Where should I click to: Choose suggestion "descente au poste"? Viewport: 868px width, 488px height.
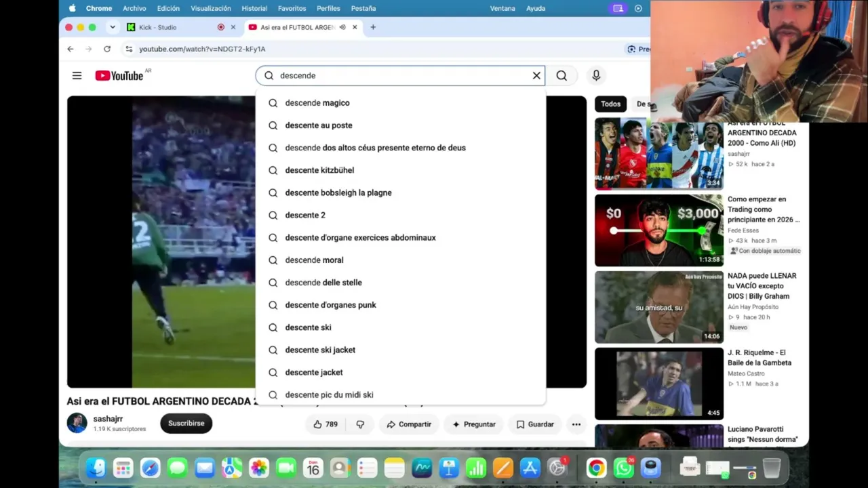point(400,125)
